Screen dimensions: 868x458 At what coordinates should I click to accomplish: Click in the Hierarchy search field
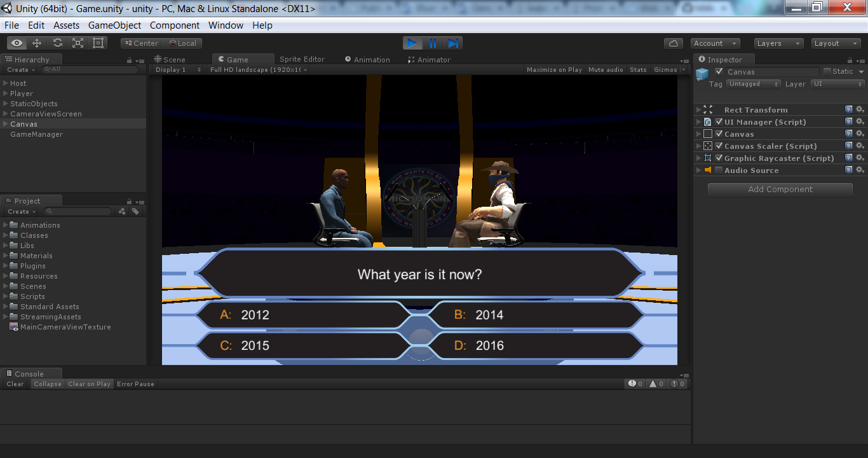pos(89,69)
